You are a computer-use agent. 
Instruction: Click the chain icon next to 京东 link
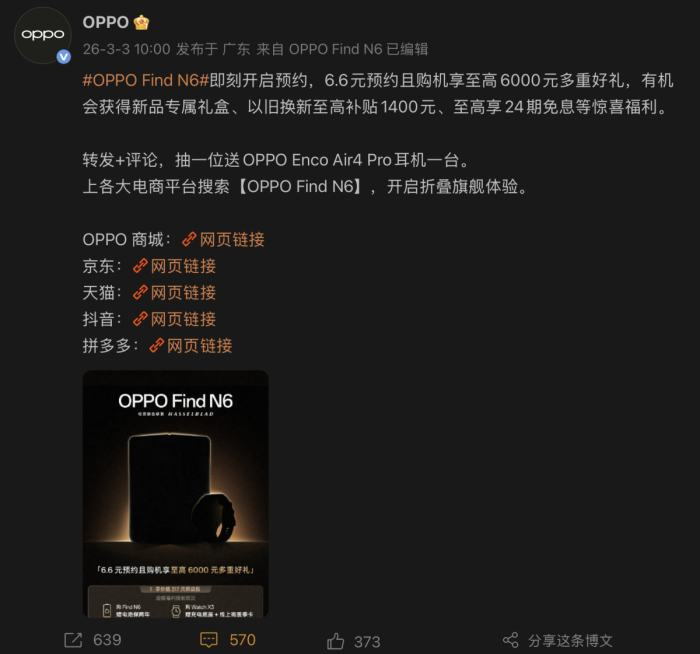tap(140, 266)
